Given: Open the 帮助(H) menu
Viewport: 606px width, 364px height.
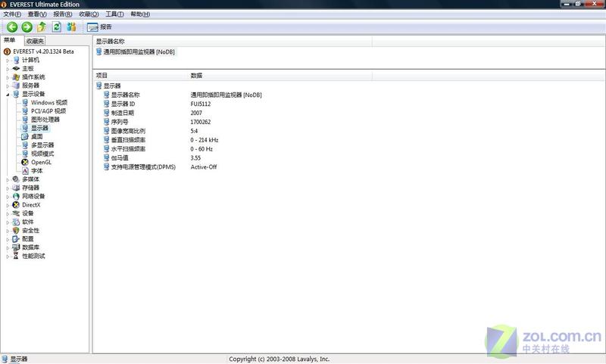Looking at the screenshot, I should click(140, 14).
